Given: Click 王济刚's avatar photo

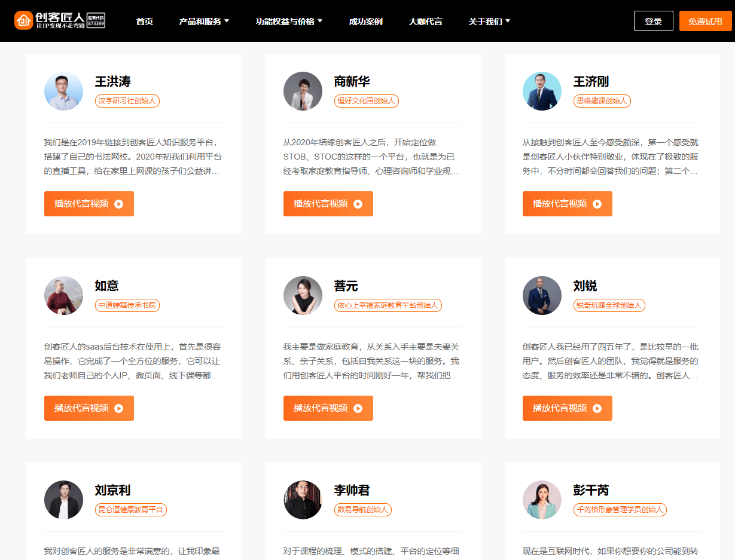Looking at the screenshot, I should [542, 91].
